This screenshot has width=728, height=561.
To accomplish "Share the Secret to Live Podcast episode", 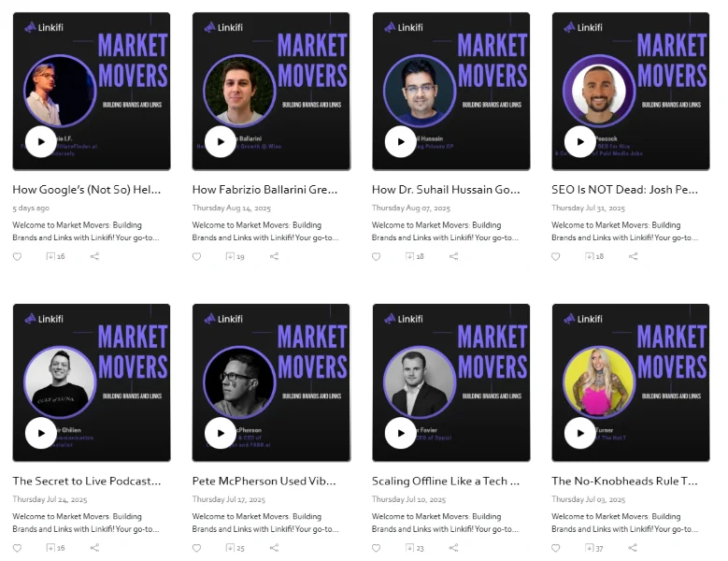I will point(94,548).
